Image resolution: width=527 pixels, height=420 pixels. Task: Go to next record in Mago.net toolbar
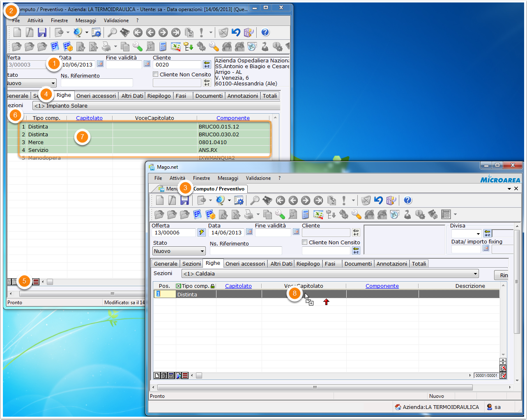(x=306, y=200)
